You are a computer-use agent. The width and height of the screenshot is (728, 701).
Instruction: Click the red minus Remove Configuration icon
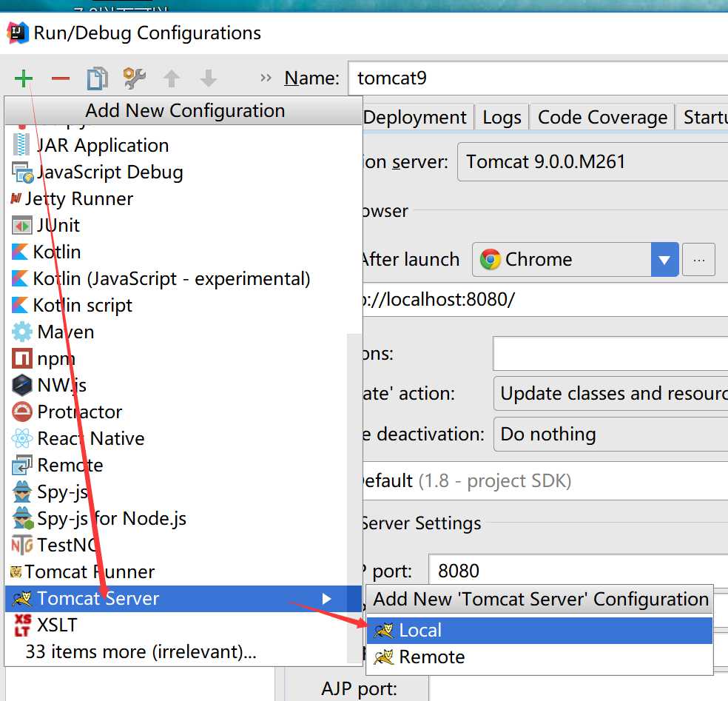(x=61, y=78)
